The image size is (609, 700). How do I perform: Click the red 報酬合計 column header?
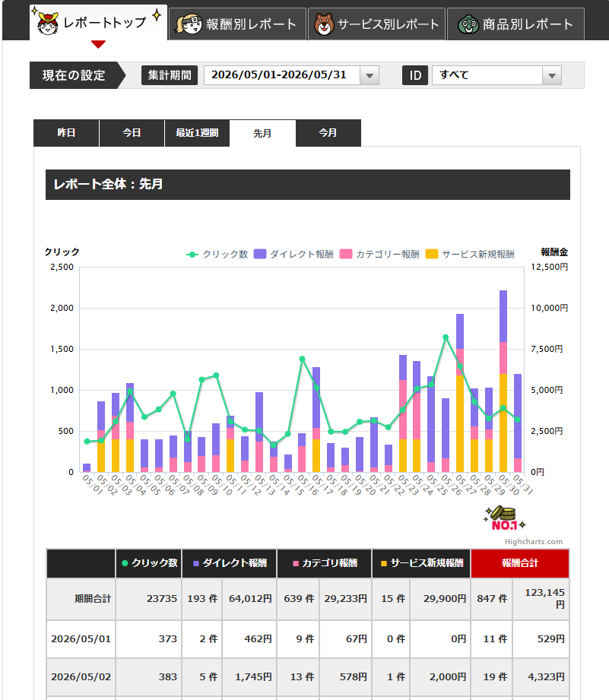[x=520, y=563]
